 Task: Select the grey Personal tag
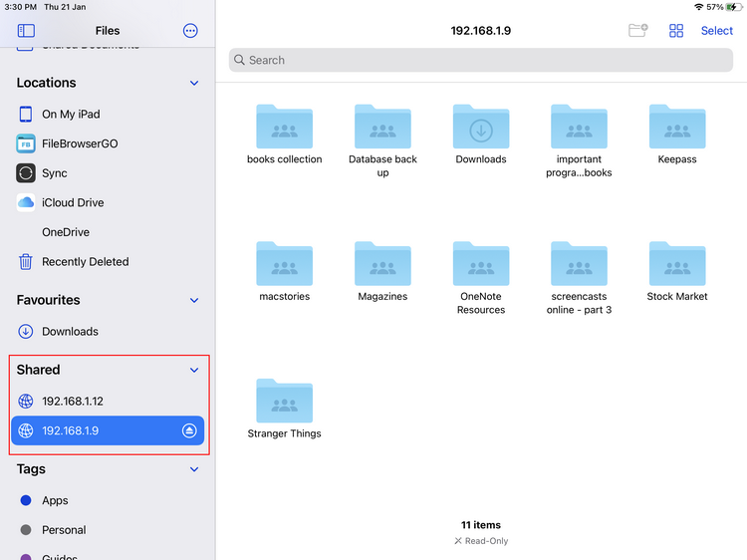click(108, 530)
